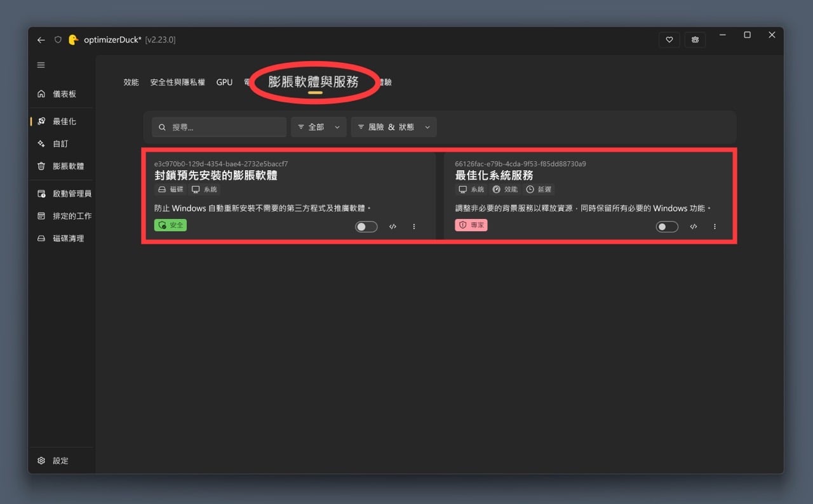Click the icon button right of the heart
The height and width of the screenshot is (504, 813).
pyautogui.click(x=695, y=39)
